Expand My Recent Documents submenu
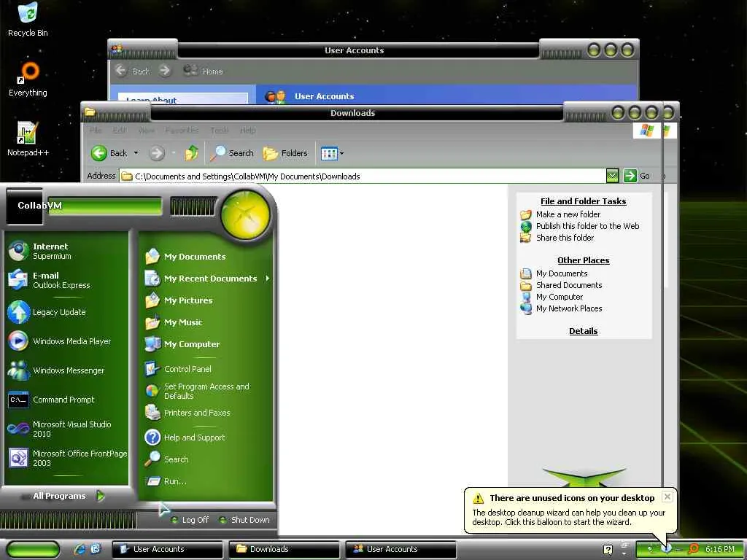Screen dimensions: 747x560 pos(206,279)
